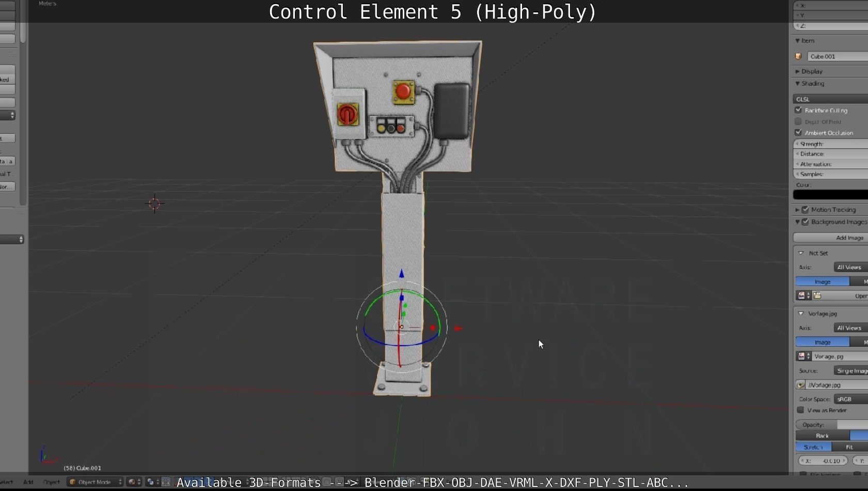This screenshot has width=868, height=491.
Task: Collapse the Vorlage.jpg background image entry
Action: pos(801,314)
